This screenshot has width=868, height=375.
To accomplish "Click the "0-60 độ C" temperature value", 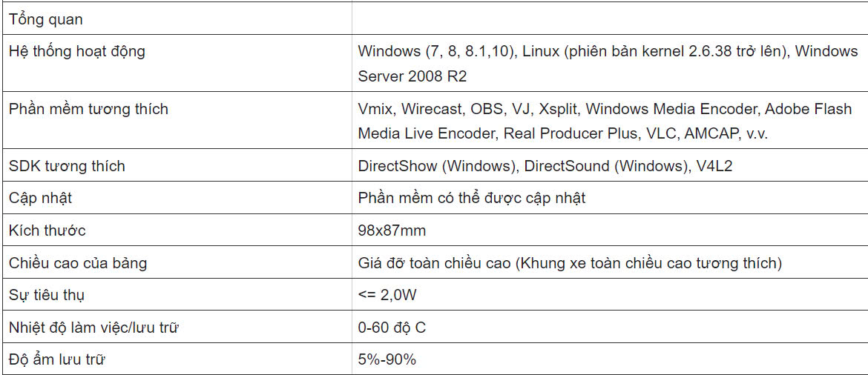I will (x=392, y=328).
